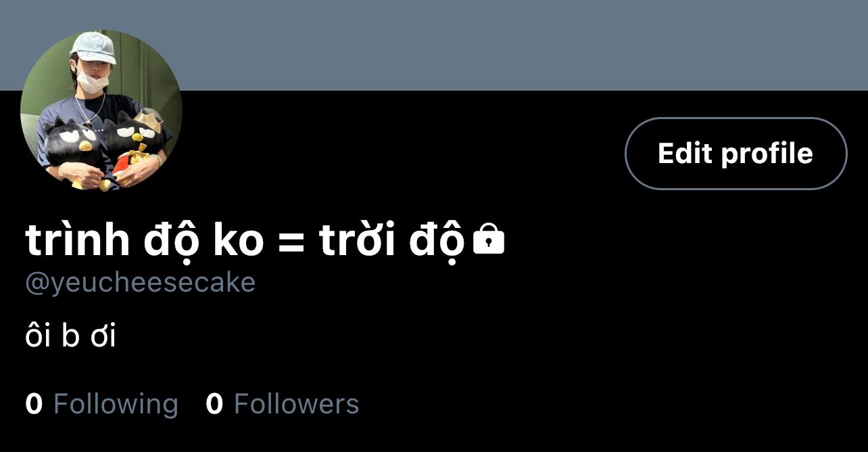Screen dimensions: 868x452
Task: Click the bio text ôi b ơi
Action: pos(70,336)
